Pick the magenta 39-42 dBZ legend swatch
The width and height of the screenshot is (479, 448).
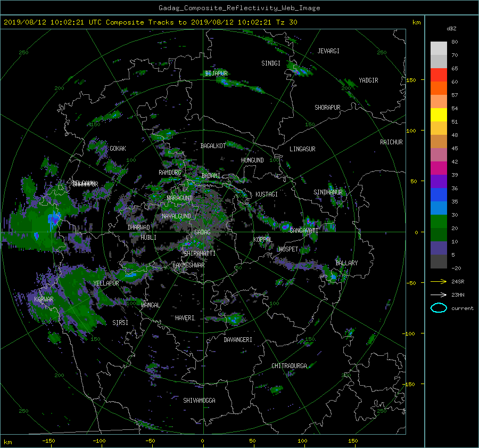439,168
